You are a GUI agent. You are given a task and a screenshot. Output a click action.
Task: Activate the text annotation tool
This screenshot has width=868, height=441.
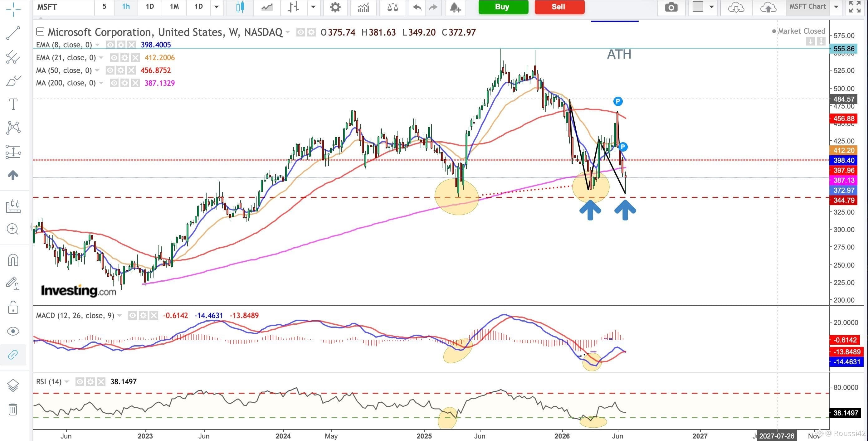[x=13, y=104]
